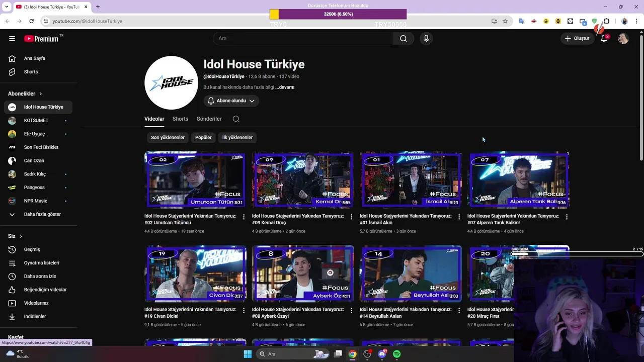The height and width of the screenshot is (362, 644).
Task: Play #19 Civan Dicle video thumbnail
Action: click(195, 273)
